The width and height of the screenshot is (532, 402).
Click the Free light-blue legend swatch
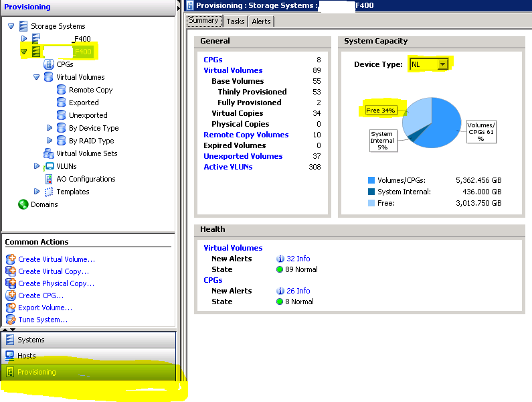point(371,203)
